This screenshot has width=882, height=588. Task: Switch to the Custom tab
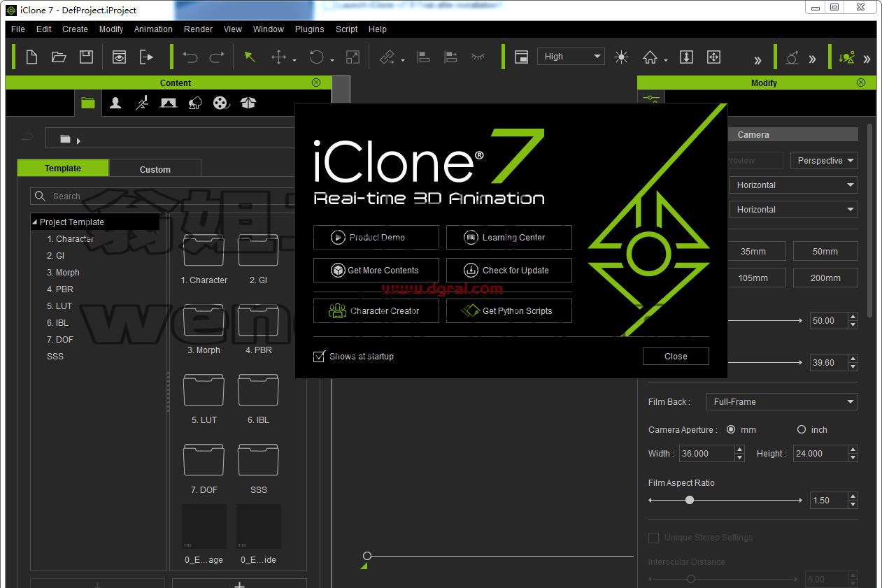click(155, 168)
